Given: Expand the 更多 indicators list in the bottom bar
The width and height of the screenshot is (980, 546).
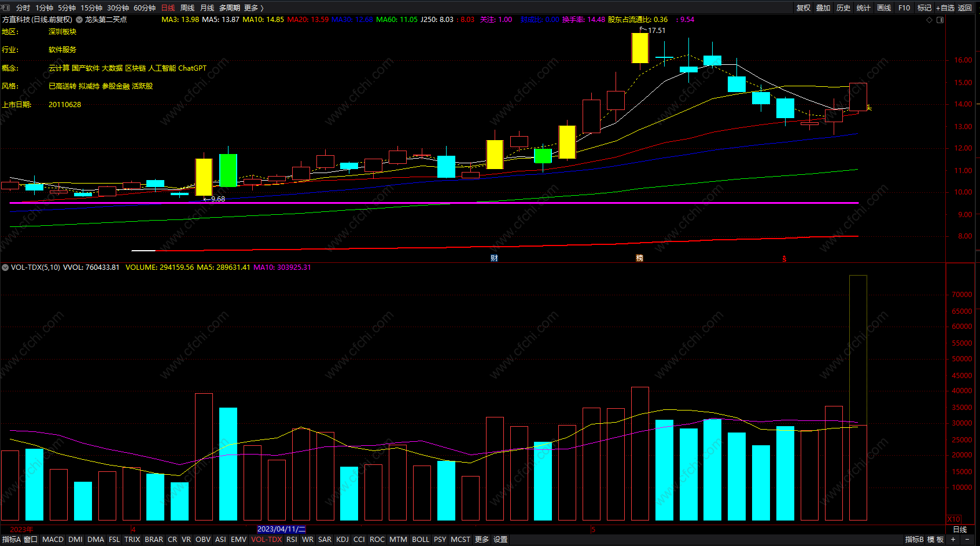Looking at the screenshot, I should pos(482,539).
